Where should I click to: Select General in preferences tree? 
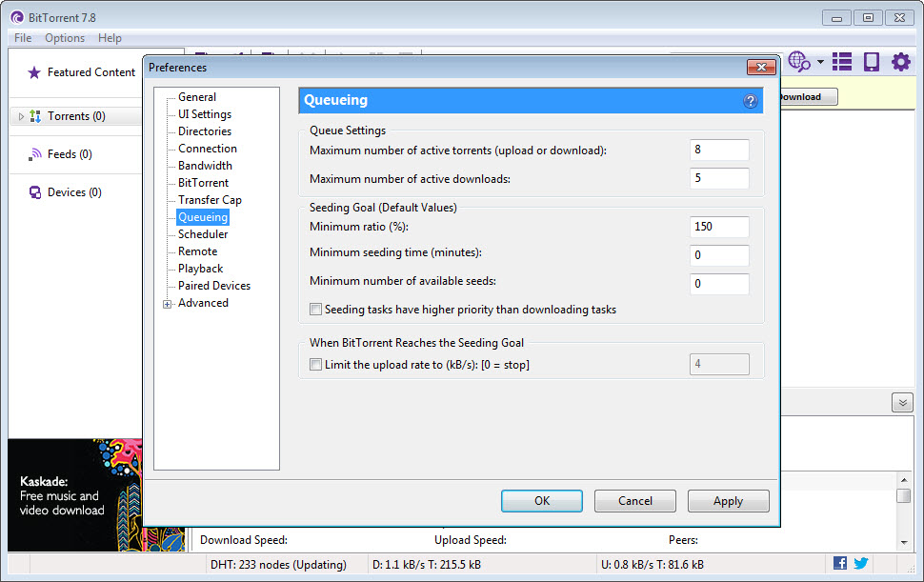coord(197,97)
